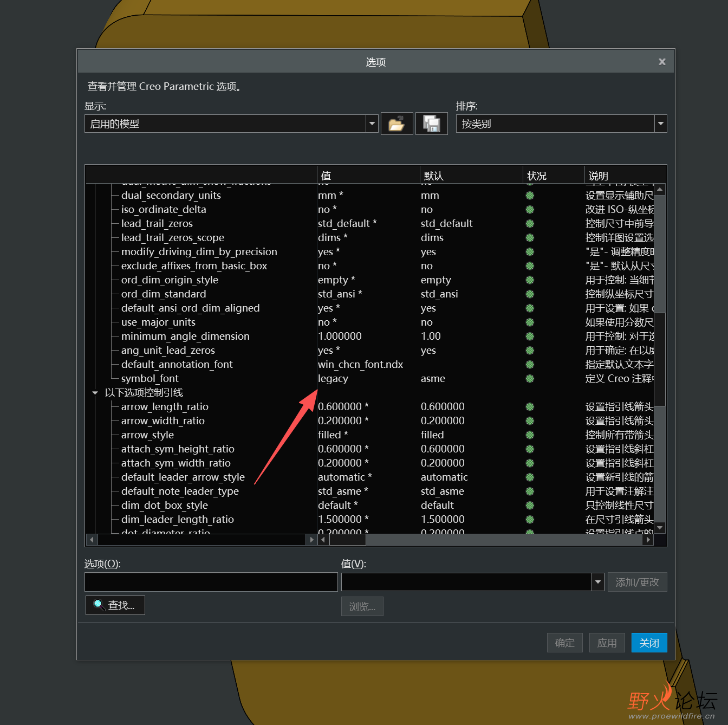Click the status dot for symbol_font row
Viewport: 728px width, 725px height.
pos(530,379)
